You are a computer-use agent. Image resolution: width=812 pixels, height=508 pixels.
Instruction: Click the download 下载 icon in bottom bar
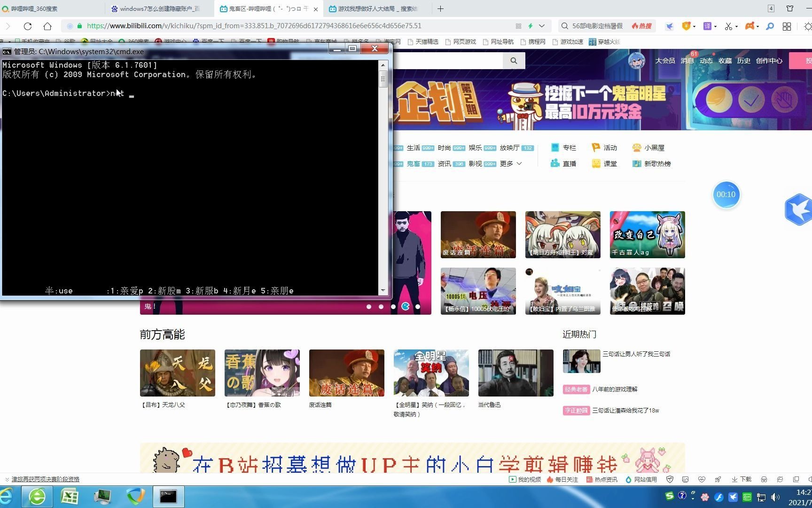click(742, 479)
